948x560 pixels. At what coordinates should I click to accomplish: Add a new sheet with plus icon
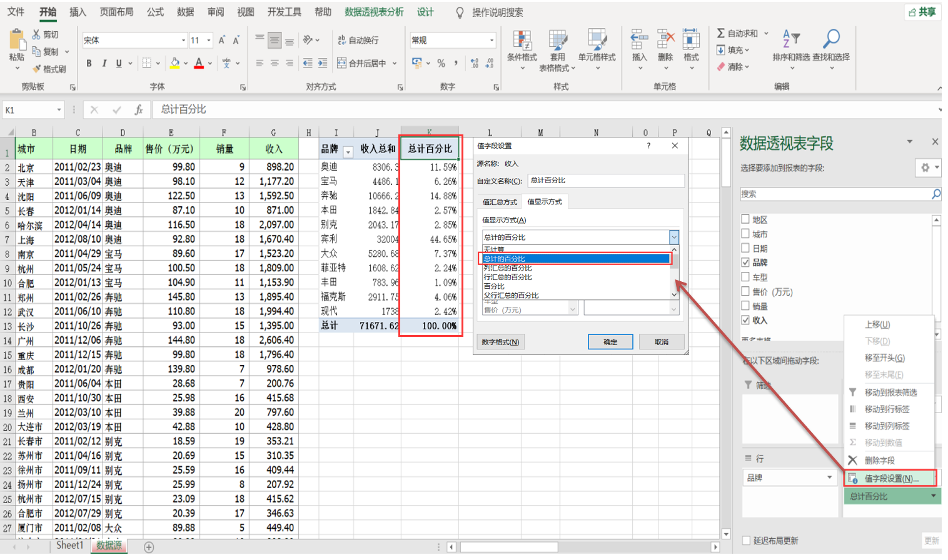tap(149, 547)
